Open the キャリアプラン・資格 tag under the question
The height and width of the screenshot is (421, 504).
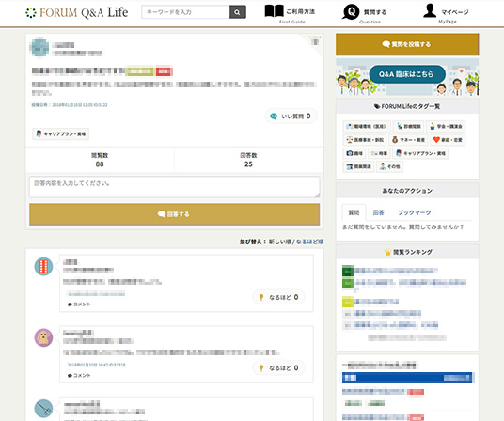61,133
